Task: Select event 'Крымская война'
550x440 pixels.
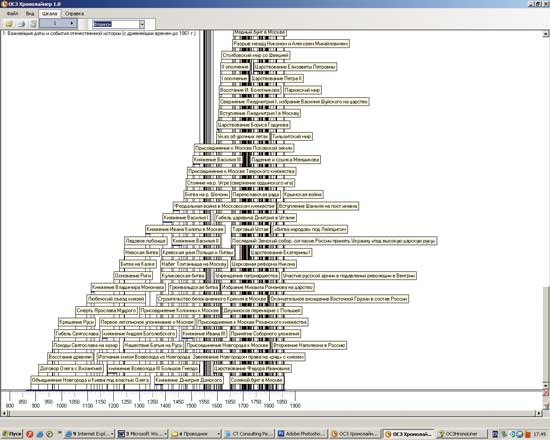Action: pos(303,194)
